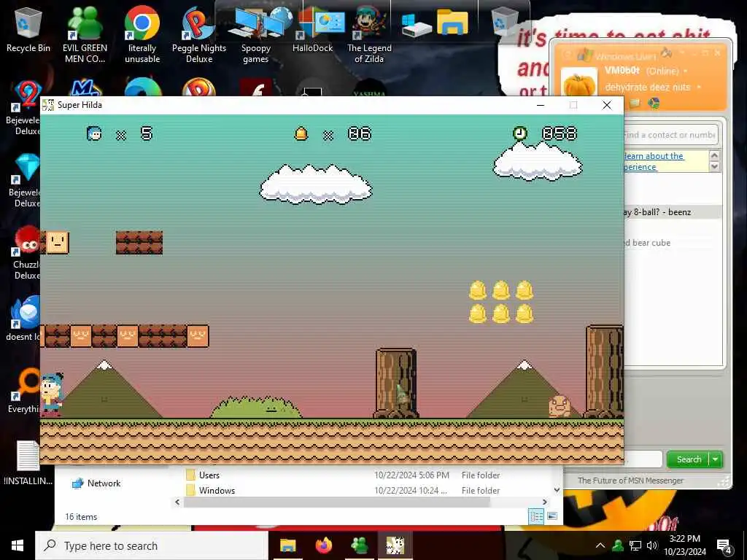Open the volume tray icon
Screen dimensions: 747x560
tap(652, 545)
